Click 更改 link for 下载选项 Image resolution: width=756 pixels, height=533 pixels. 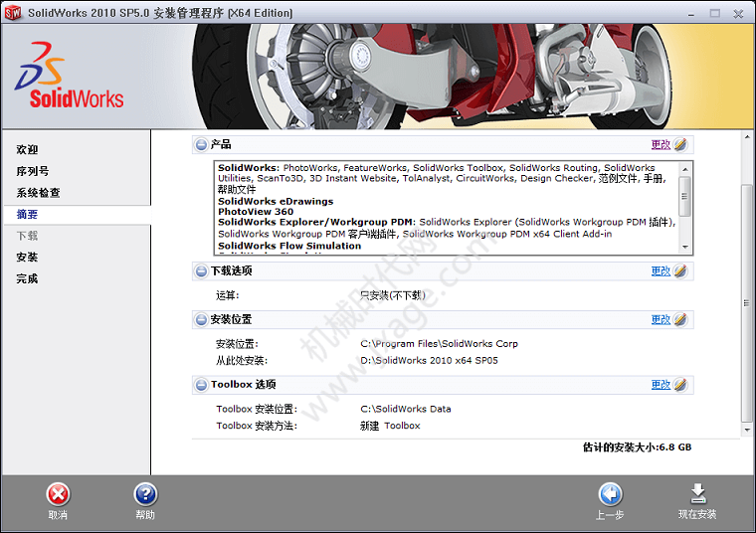point(661,271)
